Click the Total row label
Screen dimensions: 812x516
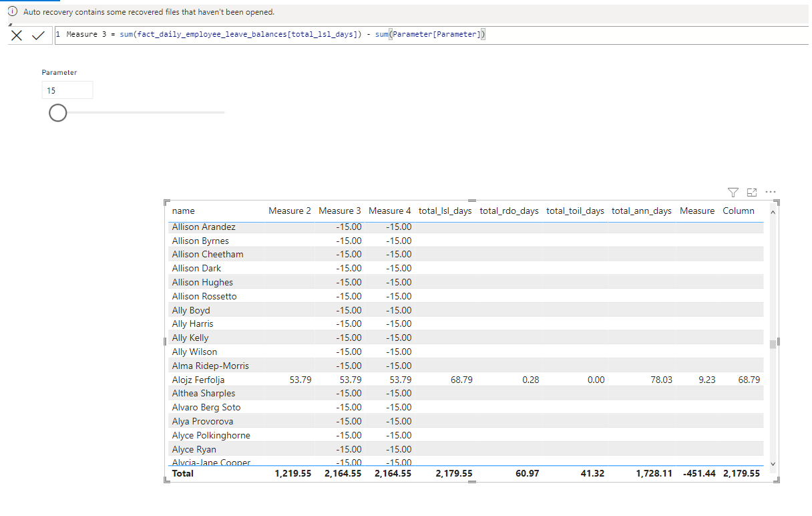click(x=183, y=473)
